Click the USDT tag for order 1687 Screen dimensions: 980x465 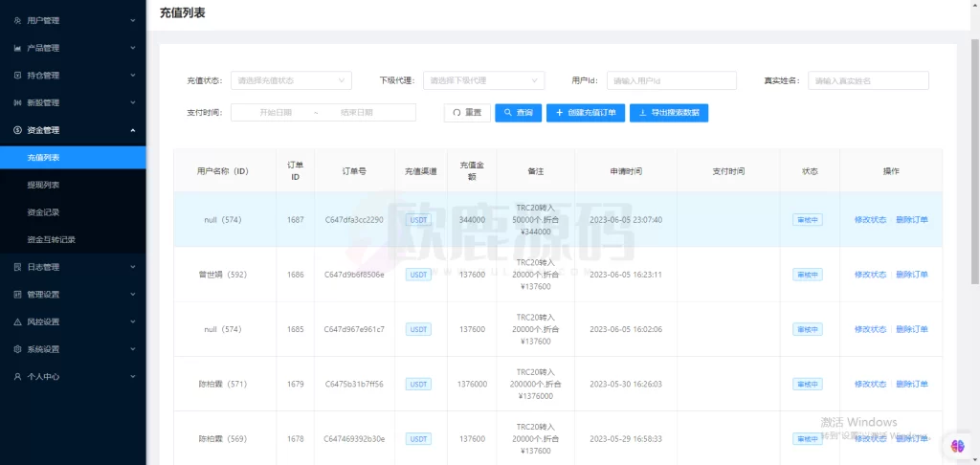418,220
